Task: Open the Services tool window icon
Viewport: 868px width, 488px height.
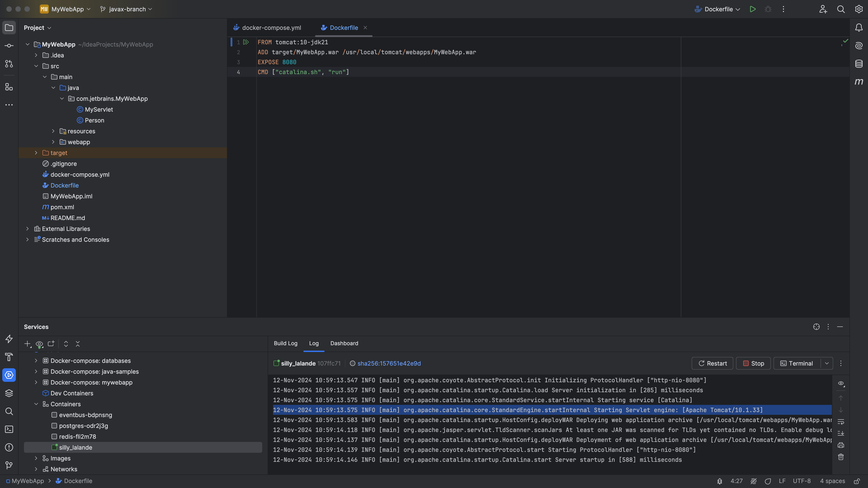Action: pyautogui.click(x=9, y=375)
